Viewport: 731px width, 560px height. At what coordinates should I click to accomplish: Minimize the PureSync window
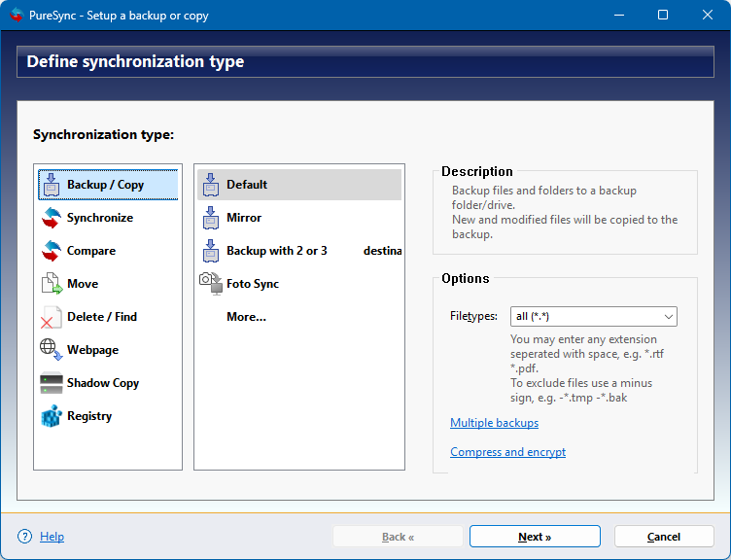pyautogui.click(x=619, y=15)
